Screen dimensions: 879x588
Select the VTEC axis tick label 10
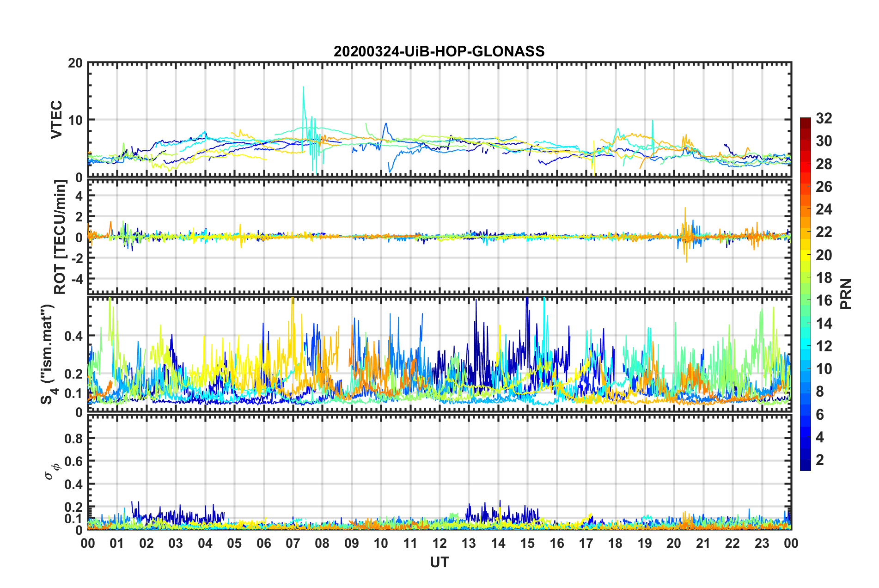[x=75, y=120]
